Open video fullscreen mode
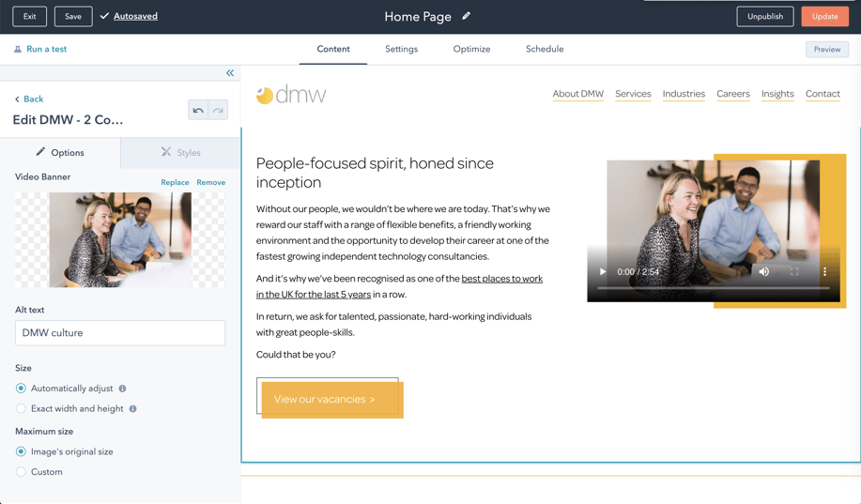 point(794,272)
